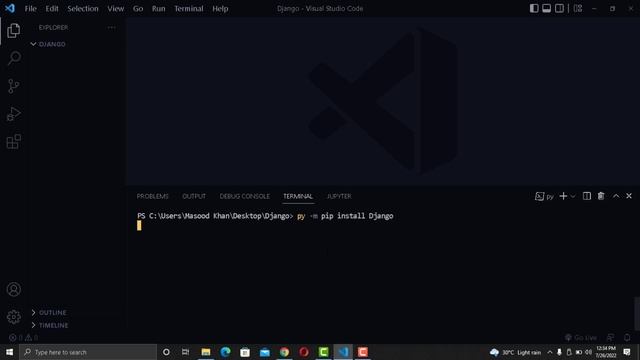The width and height of the screenshot is (640, 360).
Task: Open errors and warnings status indicator
Action: pyautogui.click(x=24, y=338)
